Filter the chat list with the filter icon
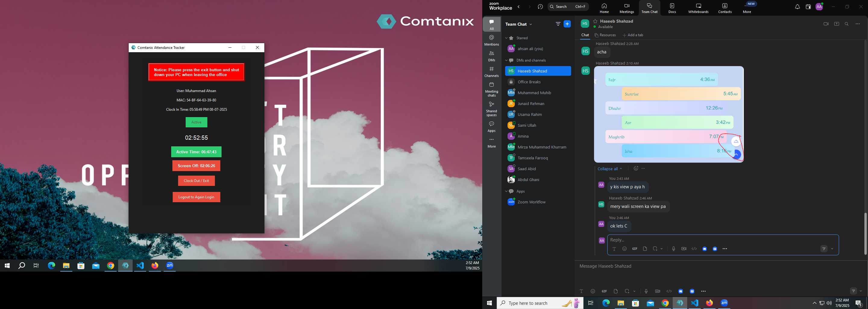Viewport: 868px width, 309px height. (558, 24)
